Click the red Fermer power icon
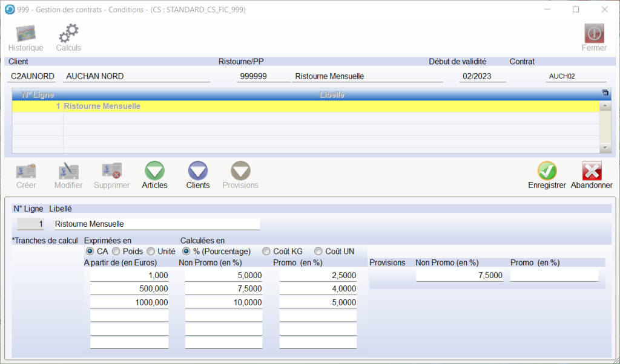 593,33
